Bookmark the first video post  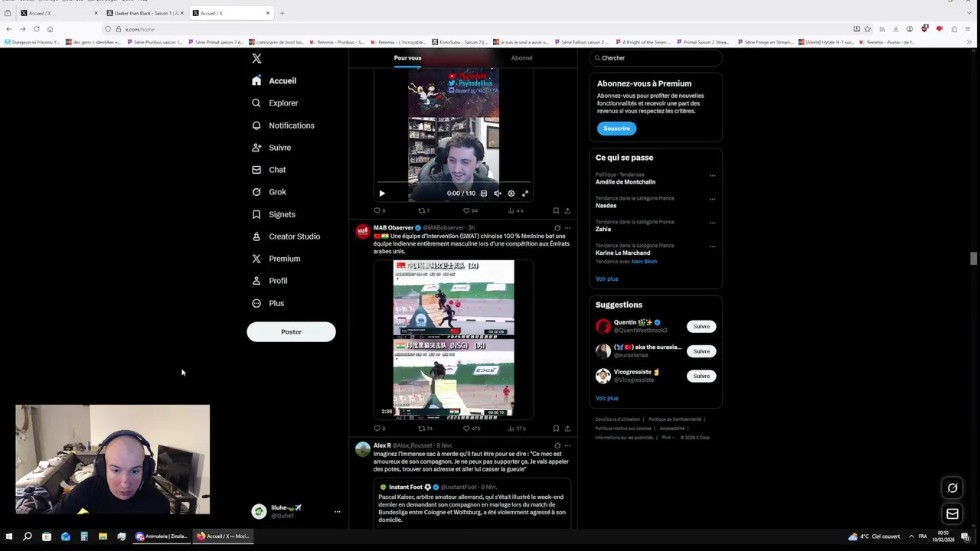[x=556, y=210]
